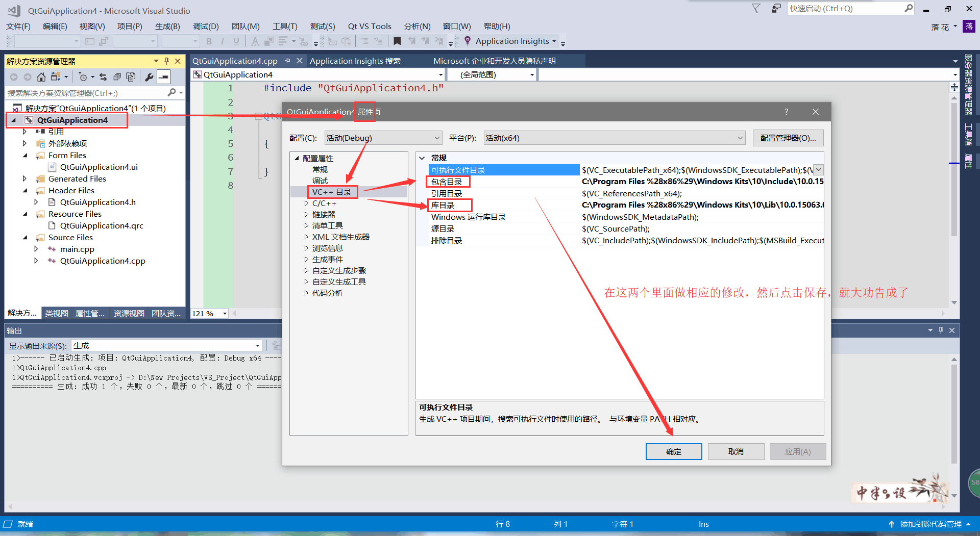The image size is (980, 536).
Task: Expand the Generated Files folder
Action: [x=24, y=178]
